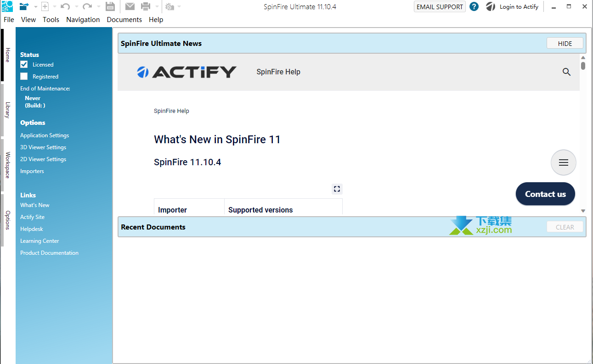The image size is (593, 364).
Task: Open the View menu
Action: pos(28,19)
